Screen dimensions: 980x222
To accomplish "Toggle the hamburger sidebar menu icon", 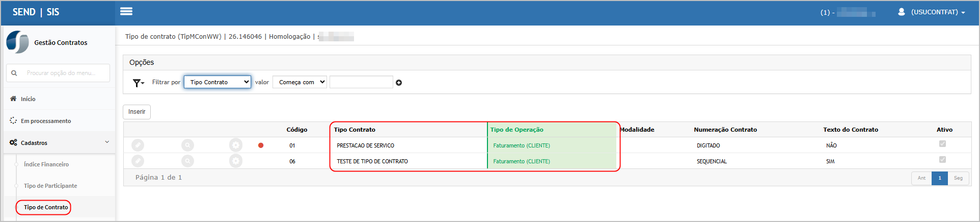I will pos(126,11).
